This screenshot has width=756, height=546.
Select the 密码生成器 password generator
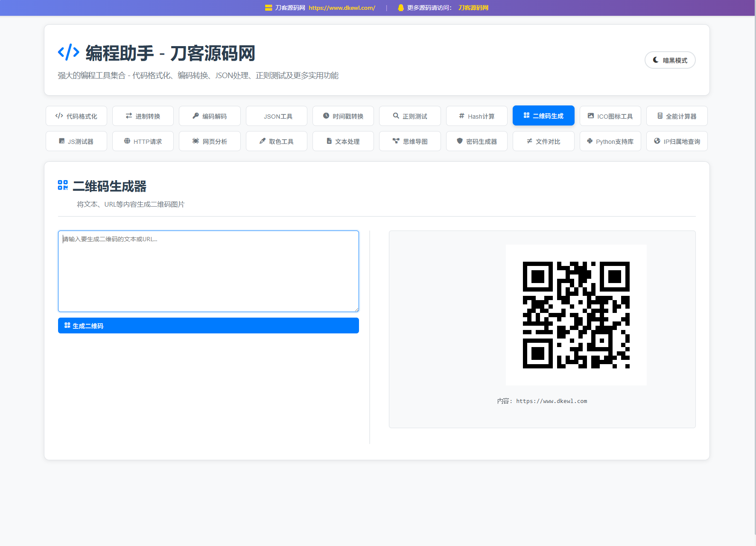click(x=476, y=141)
